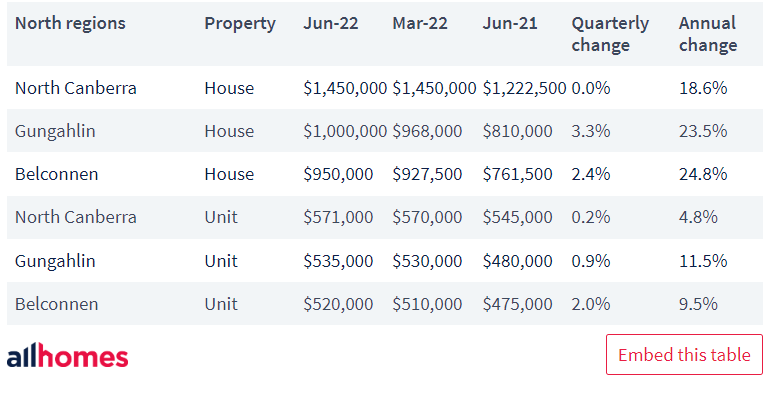
Task: Click North Canberra in the House row
Action: pyautogui.click(x=76, y=88)
